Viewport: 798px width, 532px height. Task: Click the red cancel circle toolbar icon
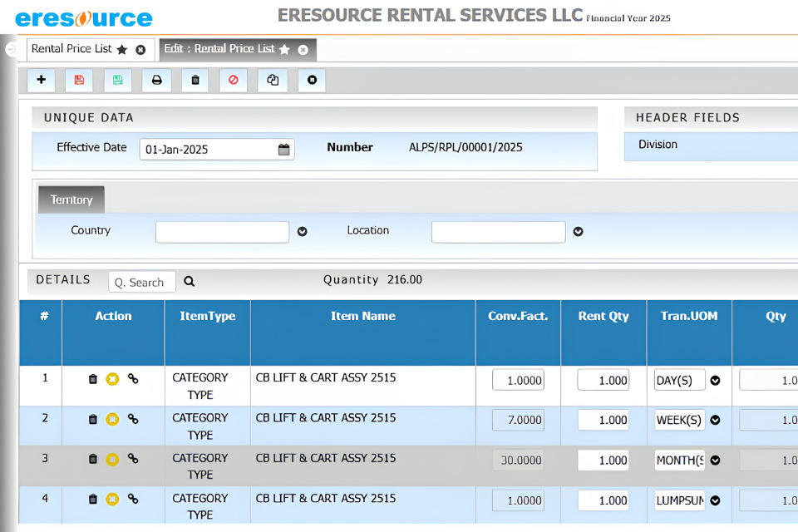tap(233, 80)
